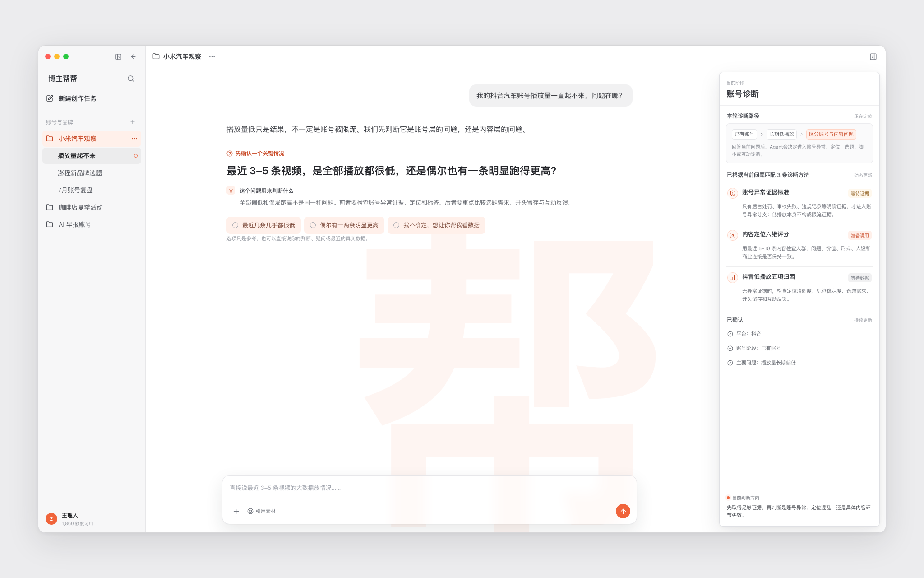Image resolution: width=924 pixels, height=578 pixels.
Task: Click the 长期低播放 path chip
Action: [781, 134]
